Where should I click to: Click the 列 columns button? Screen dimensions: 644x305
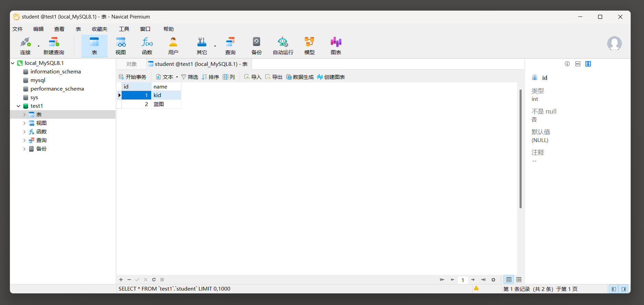[229, 77]
